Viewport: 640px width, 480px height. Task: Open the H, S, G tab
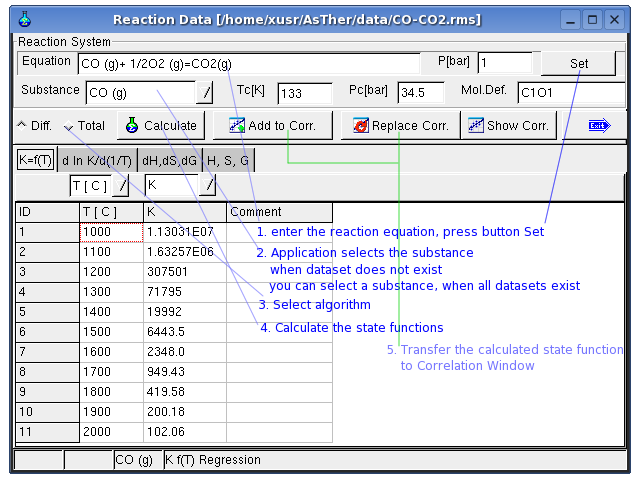point(227,160)
